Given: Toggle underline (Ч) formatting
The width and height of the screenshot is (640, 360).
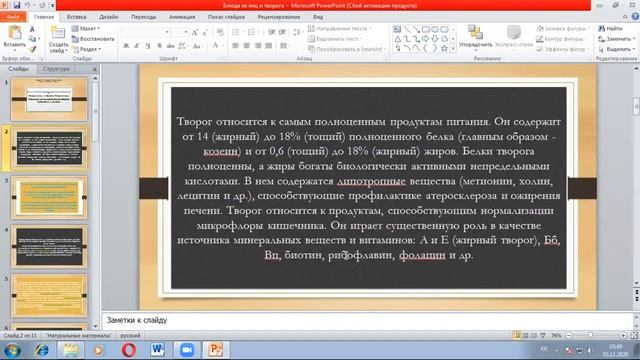Looking at the screenshot, I should [148, 46].
